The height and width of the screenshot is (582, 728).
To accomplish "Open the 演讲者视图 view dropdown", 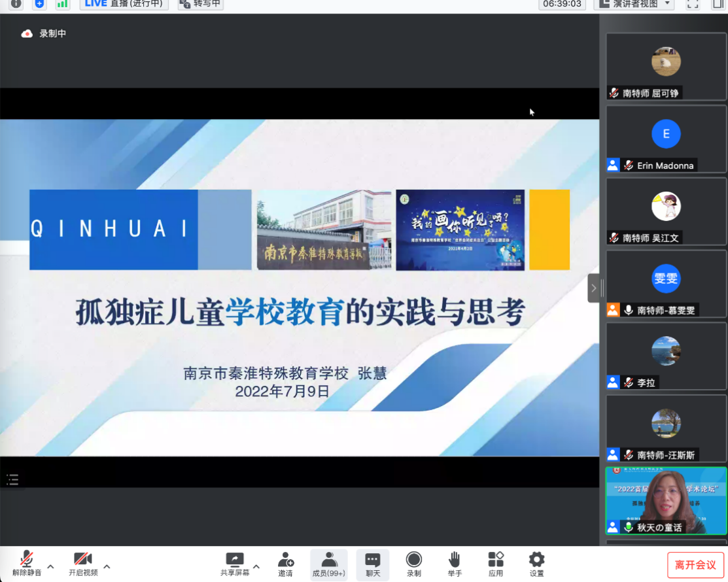I will [x=634, y=4].
